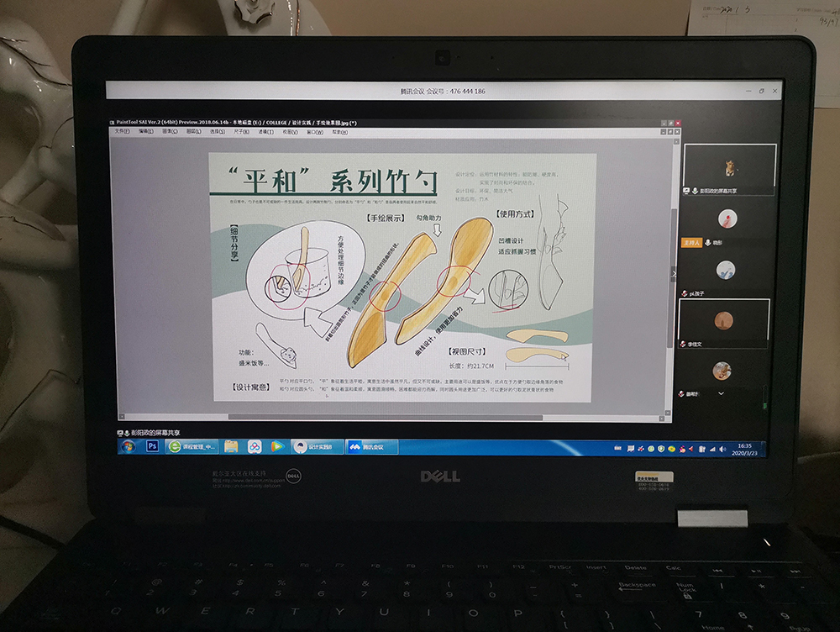
Task: Expand the participant list down chevron
Action: tap(721, 393)
